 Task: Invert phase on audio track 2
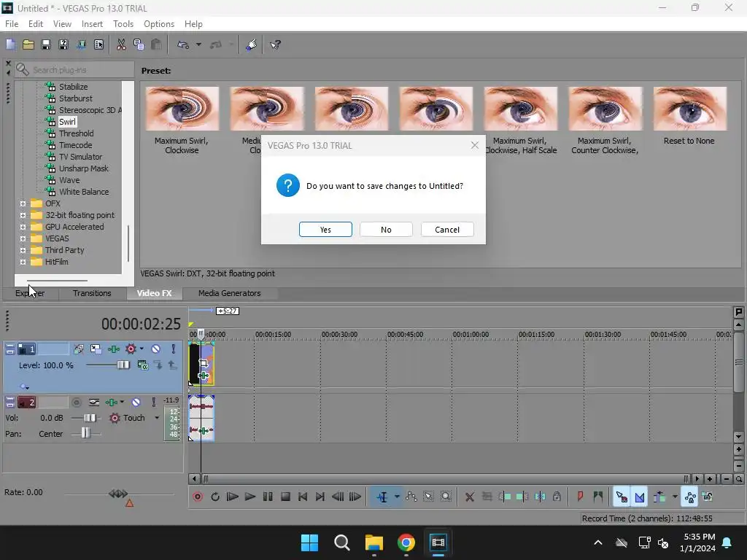[x=94, y=402]
